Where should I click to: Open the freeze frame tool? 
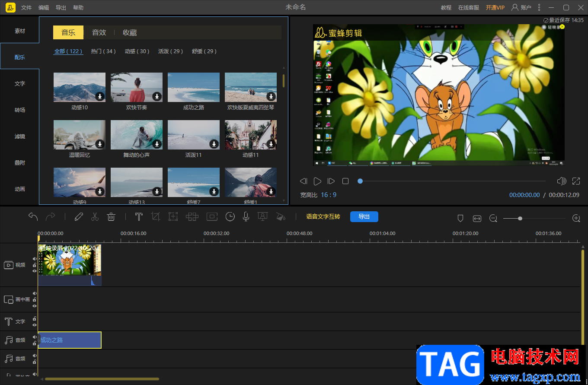coord(212,216)
